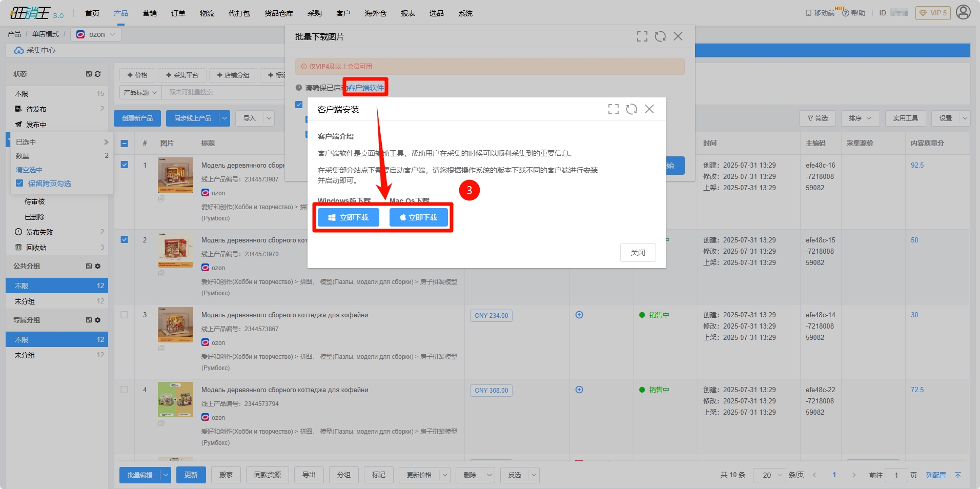980x489 pixels.
Task: Uncheck the checkbox for product row 1
Action: coord(125,165)
